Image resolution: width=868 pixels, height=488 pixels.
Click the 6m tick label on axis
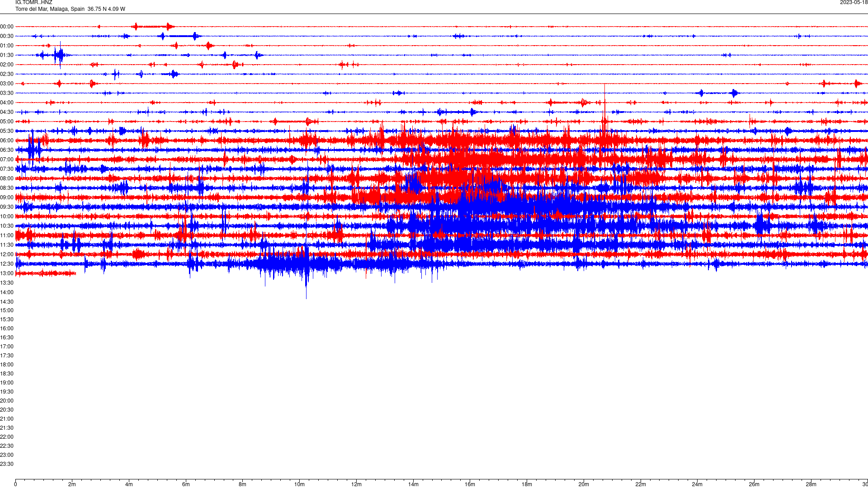coord(186,484)
